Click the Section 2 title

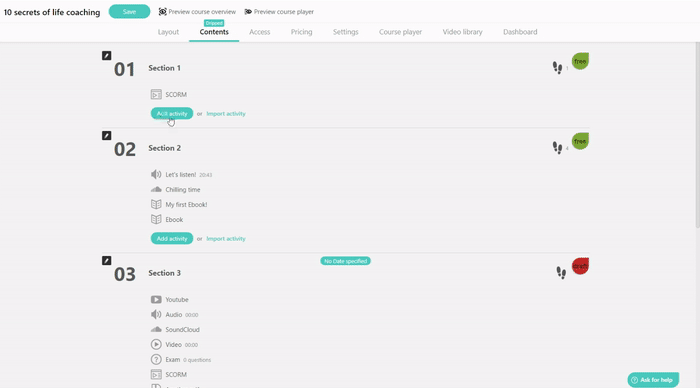164,148
